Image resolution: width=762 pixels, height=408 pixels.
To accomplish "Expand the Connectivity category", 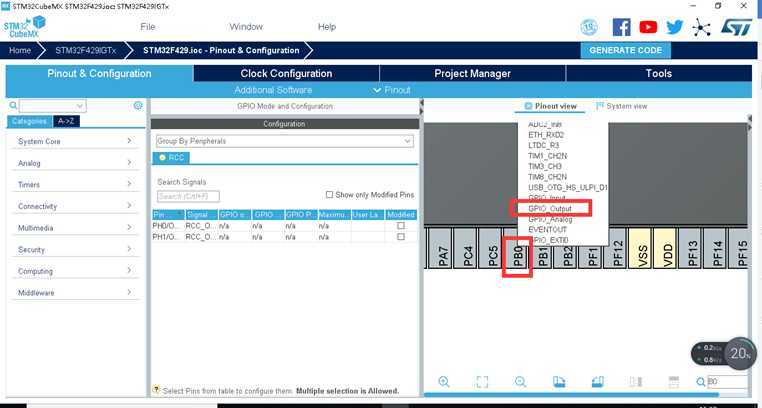I will (75, 206).
